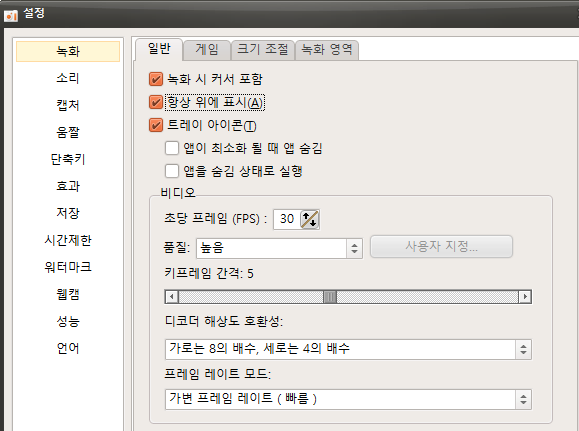Viewport: 579px width, 431px height.
Task: Open the 디코더 해상도 호환성 dropdown
Action: [348, 349]
